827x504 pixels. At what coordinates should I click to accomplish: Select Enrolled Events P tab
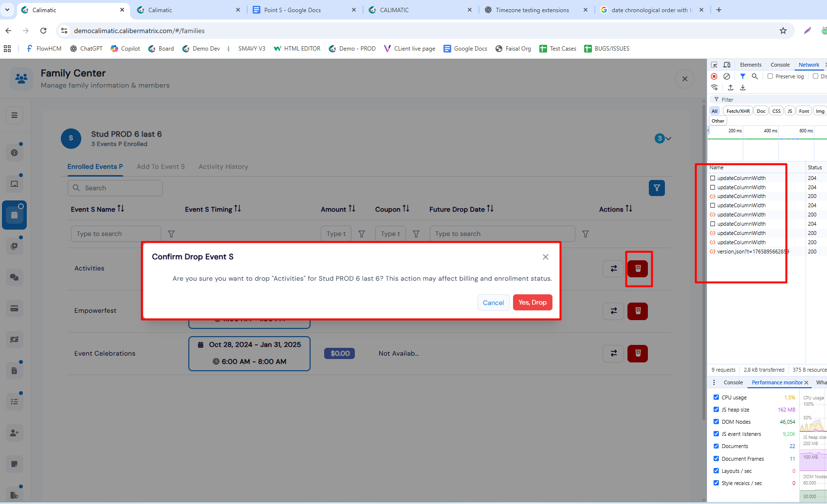[x=95, y=167]
